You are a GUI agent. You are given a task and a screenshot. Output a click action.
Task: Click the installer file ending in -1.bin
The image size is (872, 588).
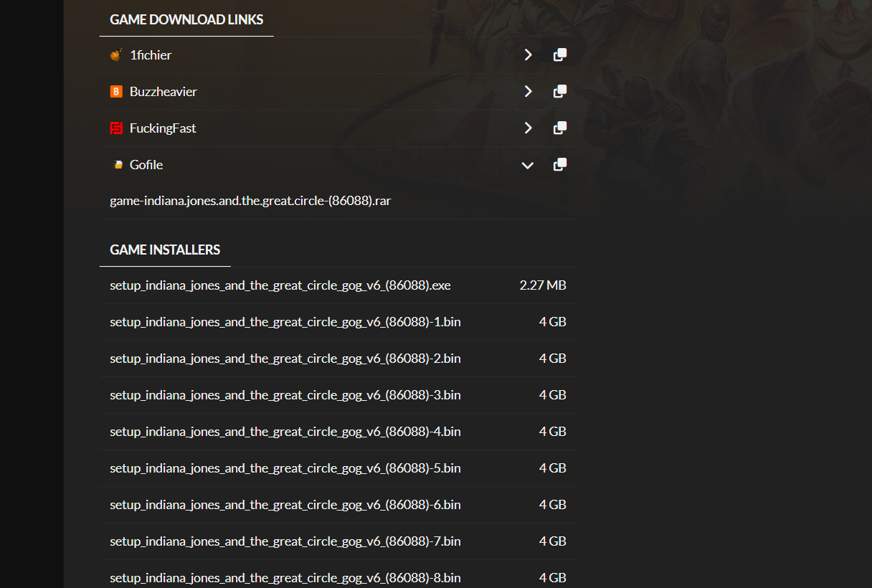click(x=285, y=322)
